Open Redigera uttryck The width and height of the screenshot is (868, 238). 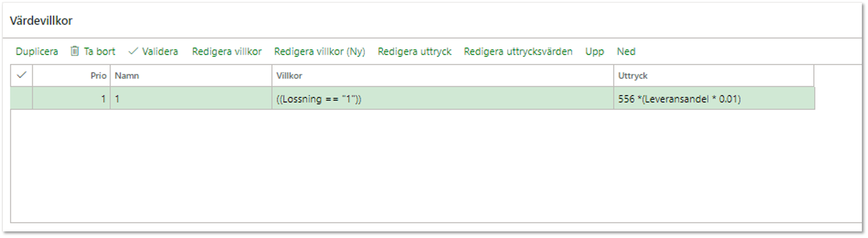point(415,51)
